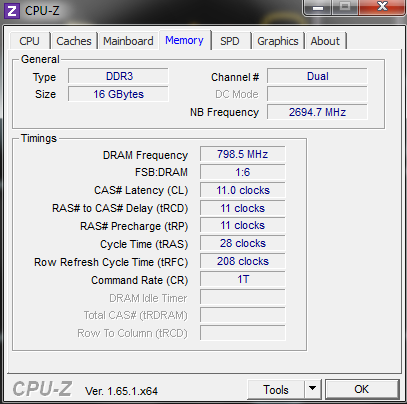Select the Size 16 GBytes field
This screenshot has width=407, height=404.
pyautogui.click(x=118, y=94)
